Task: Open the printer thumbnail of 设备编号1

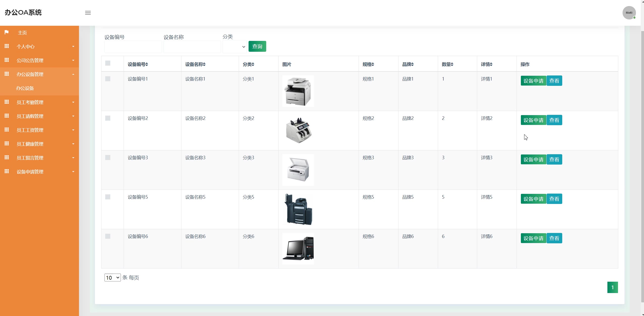Action: [x=298, y=91]
